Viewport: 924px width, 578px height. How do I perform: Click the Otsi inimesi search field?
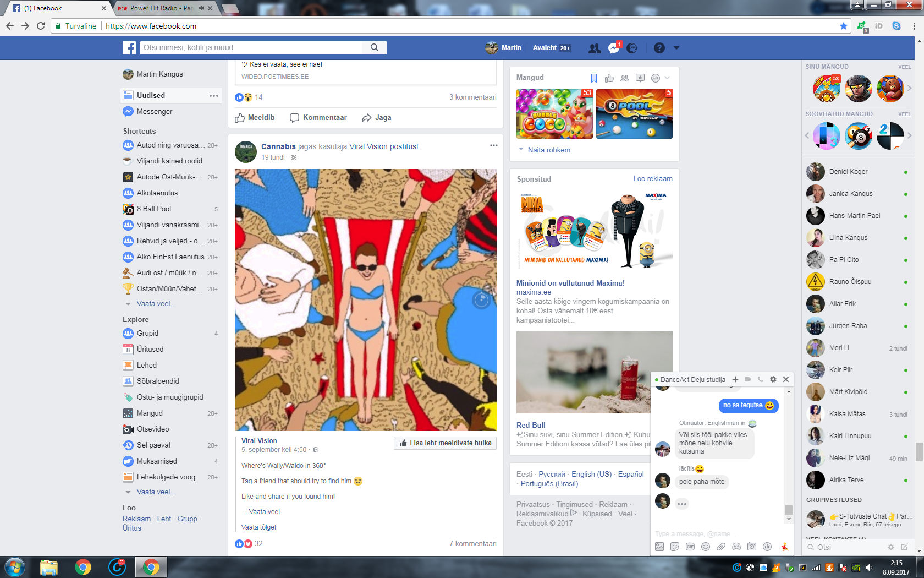[252, 48]
